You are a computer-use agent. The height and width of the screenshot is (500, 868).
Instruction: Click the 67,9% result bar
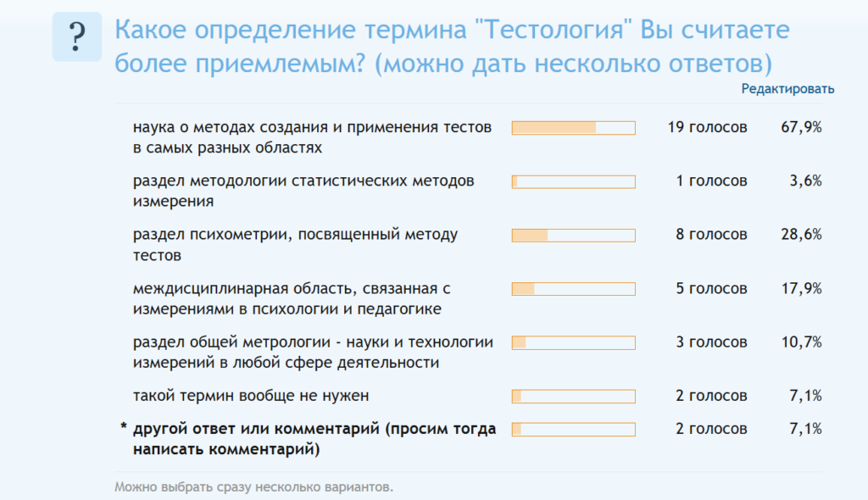tap(574, 128)
